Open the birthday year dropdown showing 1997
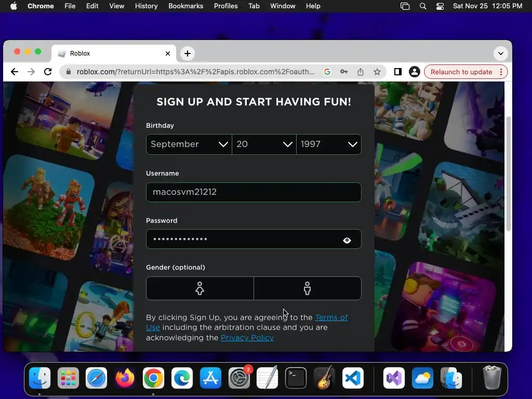The width and height of the screenshot is (532, 399). [x=329, y=144]
